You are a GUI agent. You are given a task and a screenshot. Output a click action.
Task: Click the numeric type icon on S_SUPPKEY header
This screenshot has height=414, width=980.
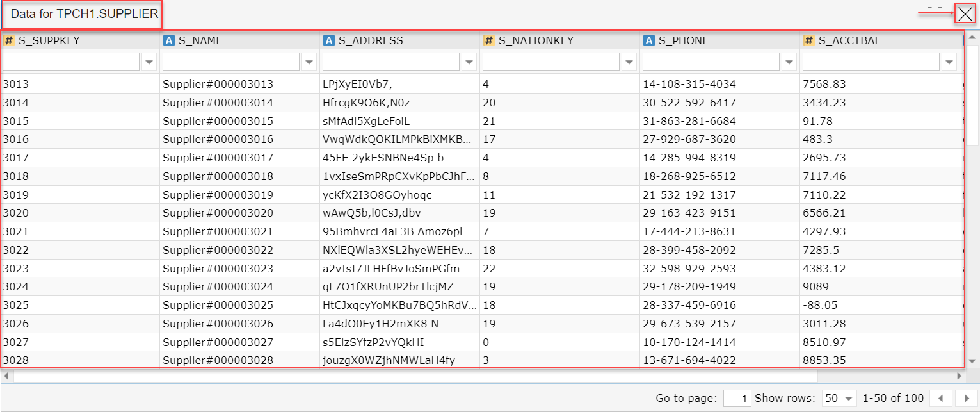[8, 40]
